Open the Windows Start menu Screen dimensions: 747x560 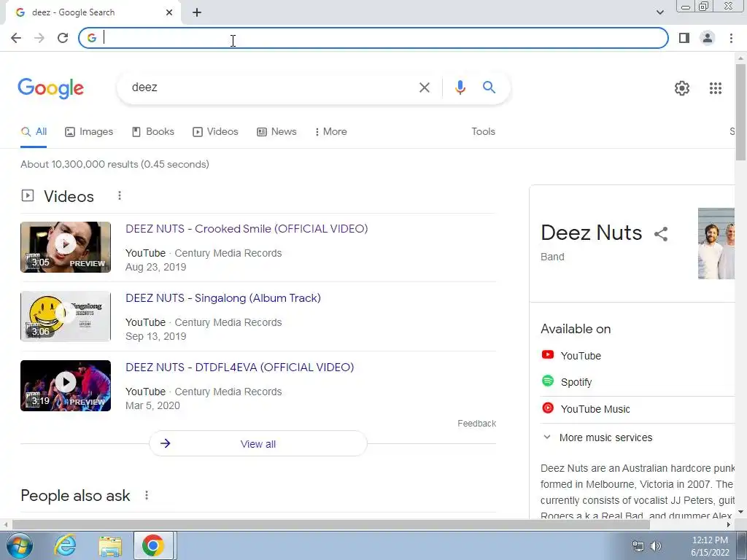pyautogui.click(x=20, y=545)
